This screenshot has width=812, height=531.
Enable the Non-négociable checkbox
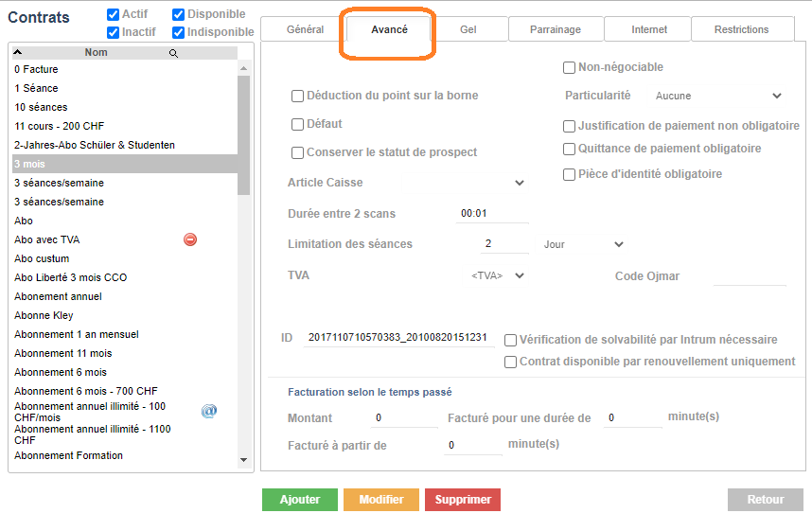coord(570,67)
